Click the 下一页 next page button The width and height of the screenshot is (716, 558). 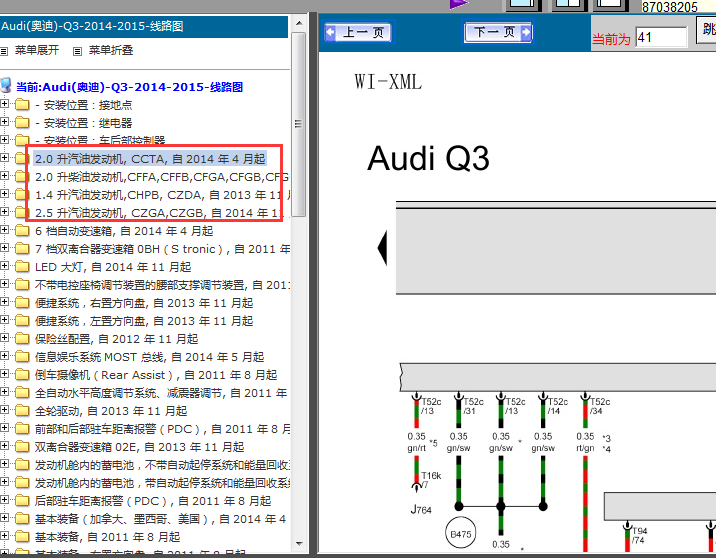[498, 32]
